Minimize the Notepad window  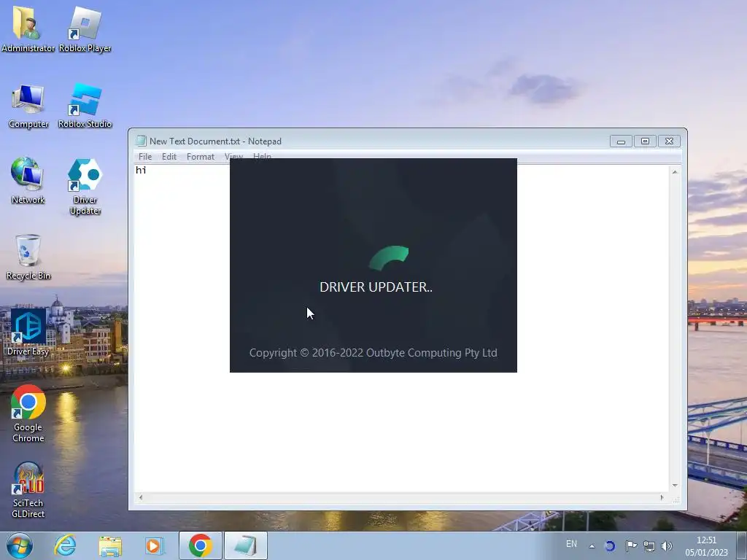621,141
